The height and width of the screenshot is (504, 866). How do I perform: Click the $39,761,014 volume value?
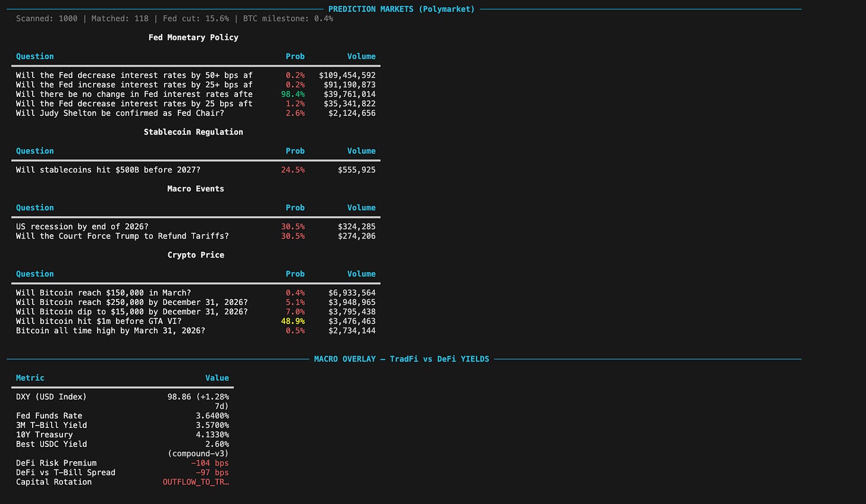[350, 94]
